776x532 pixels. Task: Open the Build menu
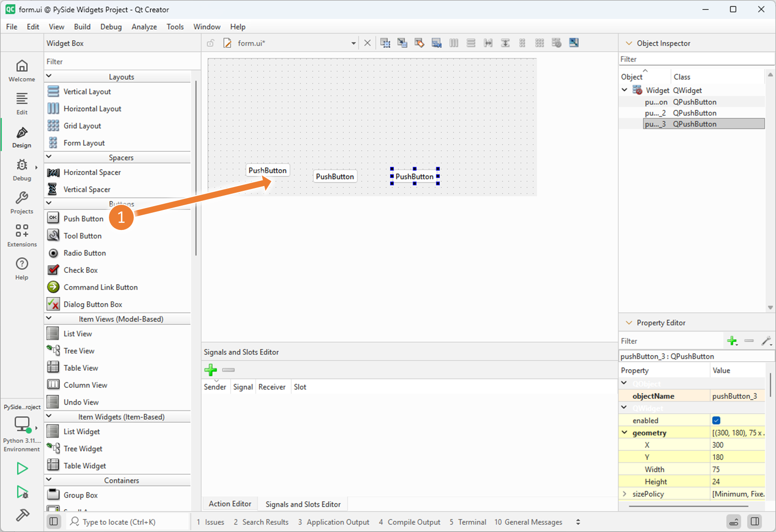[x=82, y=27]
